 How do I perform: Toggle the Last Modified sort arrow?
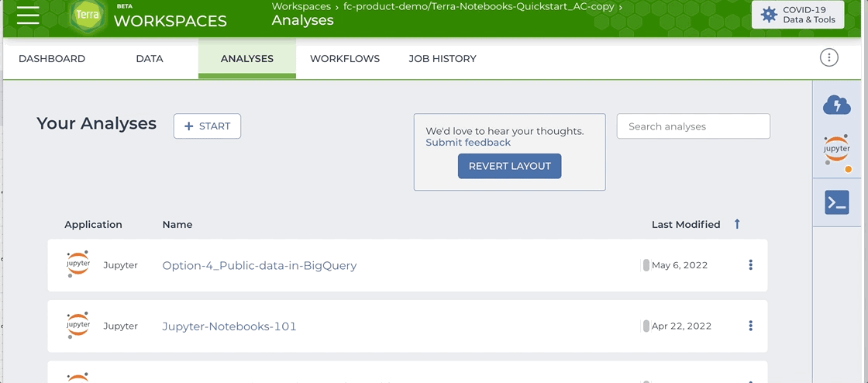[x=737, y=224]
